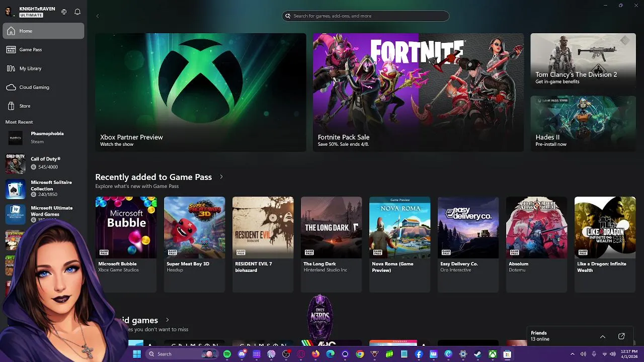Viewport: 644px width, 362px height.
Task: Open Tom Clancy's The Division 2 tile
Action: tap(583, 61)
